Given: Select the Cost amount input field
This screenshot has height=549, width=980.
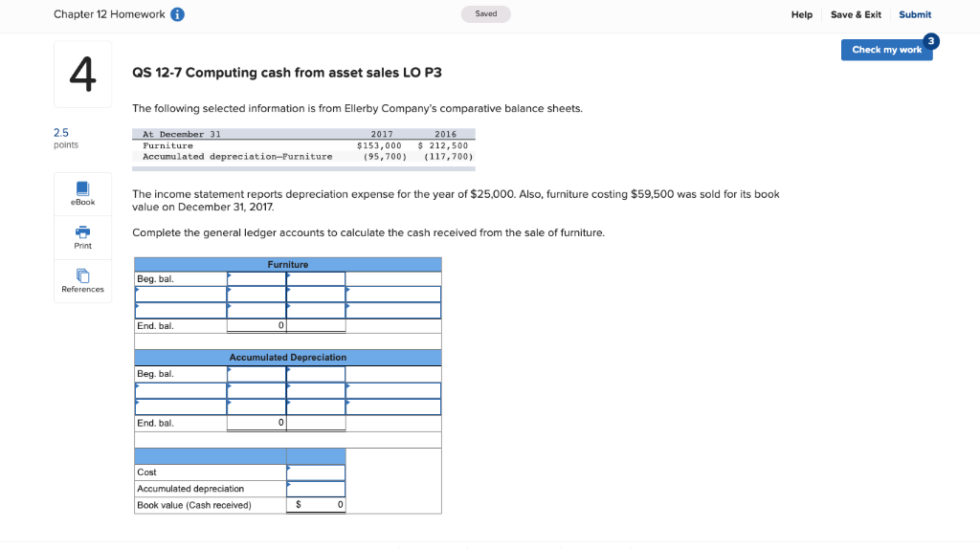Looking at the screenshot, I should click(316, 472).
